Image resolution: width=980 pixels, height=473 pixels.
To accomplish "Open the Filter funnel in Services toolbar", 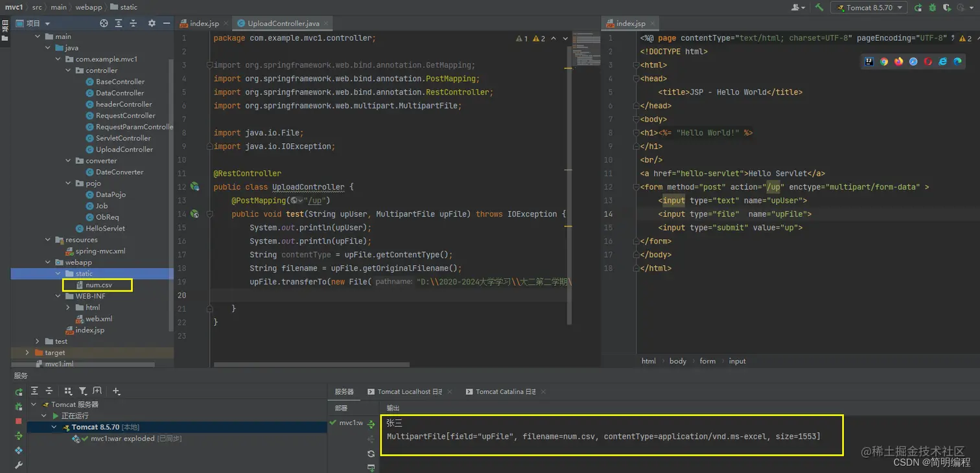I will click(x=83, y=391).
